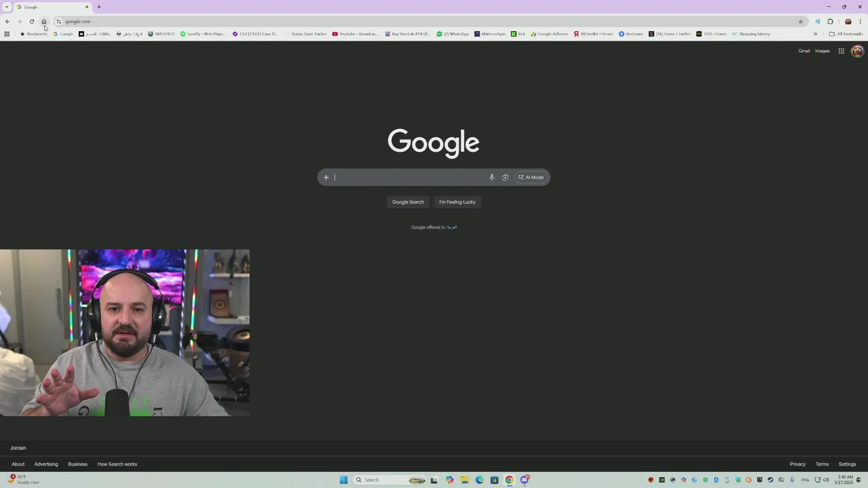The width and height of the screenshot is (868, 488).
Task: Open About link in footer
Action: click(18, 464)
